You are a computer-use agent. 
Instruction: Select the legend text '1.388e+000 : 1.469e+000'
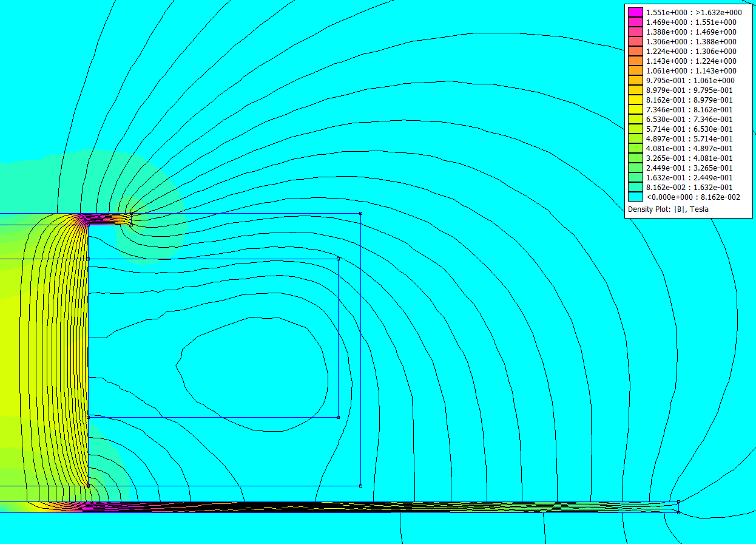[691, 32]
